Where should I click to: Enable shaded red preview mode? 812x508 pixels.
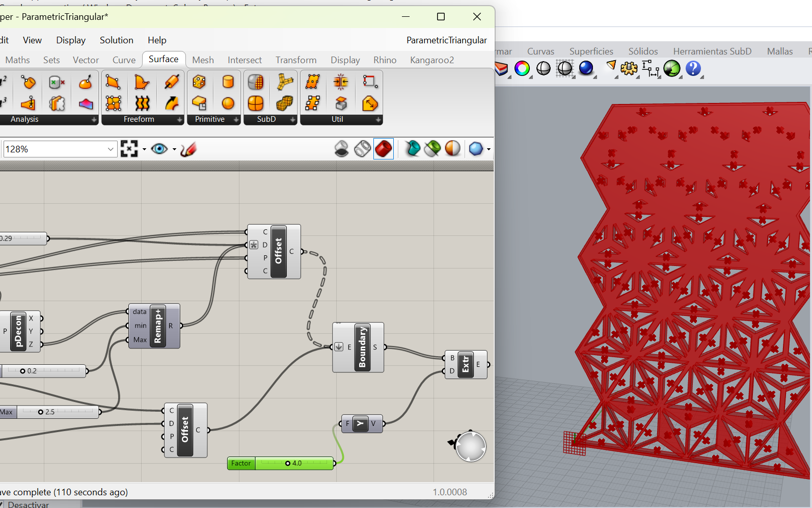pos(383,149)
